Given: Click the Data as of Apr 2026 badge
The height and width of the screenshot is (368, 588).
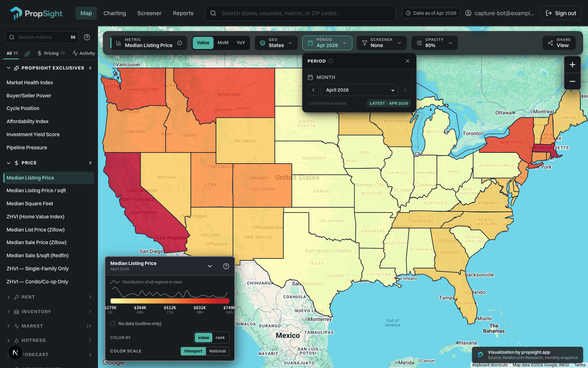Looking at the screenshot, I should [431, 13].
